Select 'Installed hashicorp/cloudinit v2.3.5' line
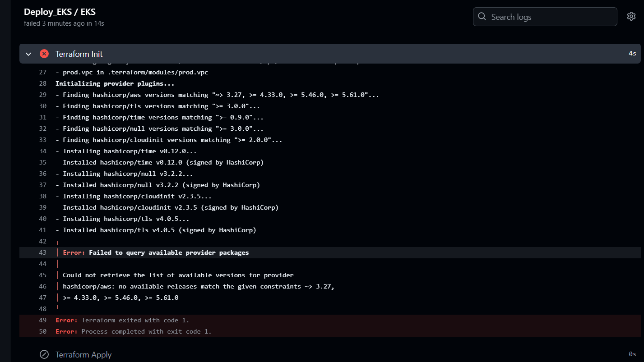Screen dimensions: 644x362 pyautogui.click(x=167, y=207)
